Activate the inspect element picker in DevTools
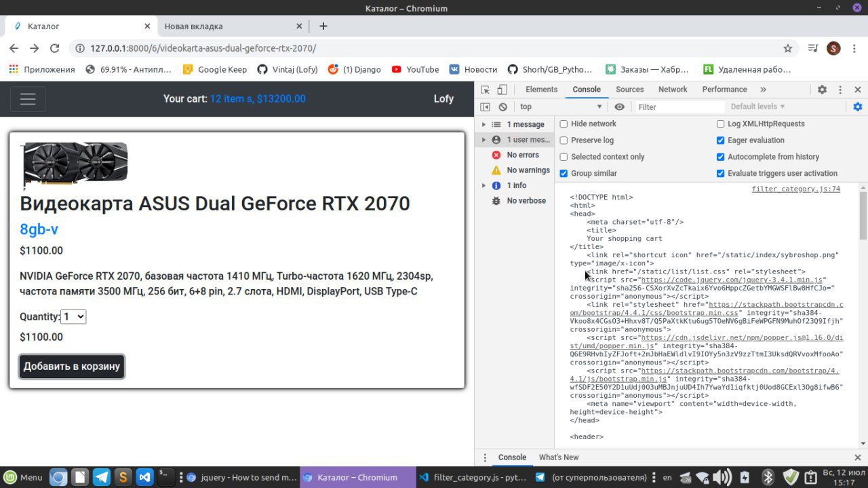Screen dimensions: 868x488 click(485, 90)
